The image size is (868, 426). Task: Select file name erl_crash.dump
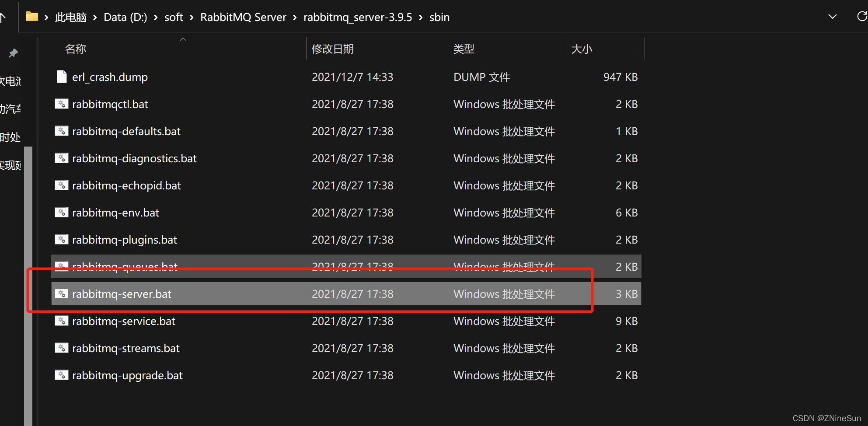(x=110, y=77)
